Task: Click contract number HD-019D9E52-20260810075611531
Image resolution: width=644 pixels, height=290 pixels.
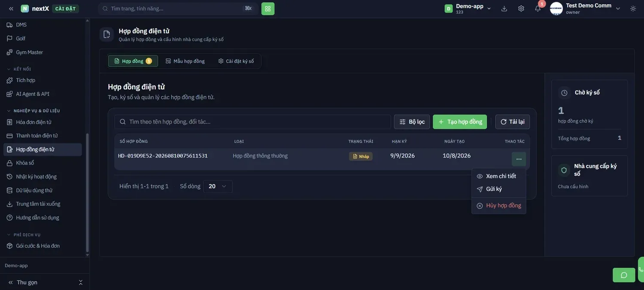Action: [x=163, y=156]
